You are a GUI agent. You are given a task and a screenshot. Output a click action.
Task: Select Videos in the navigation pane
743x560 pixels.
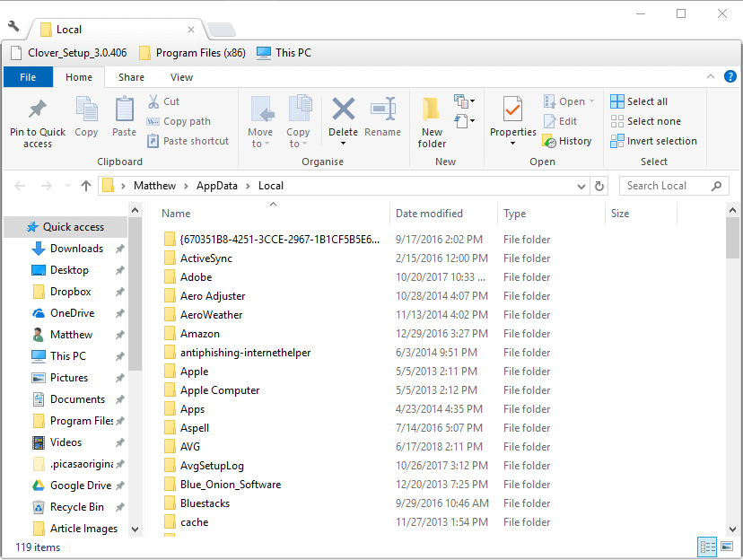[x=66, y=442]
